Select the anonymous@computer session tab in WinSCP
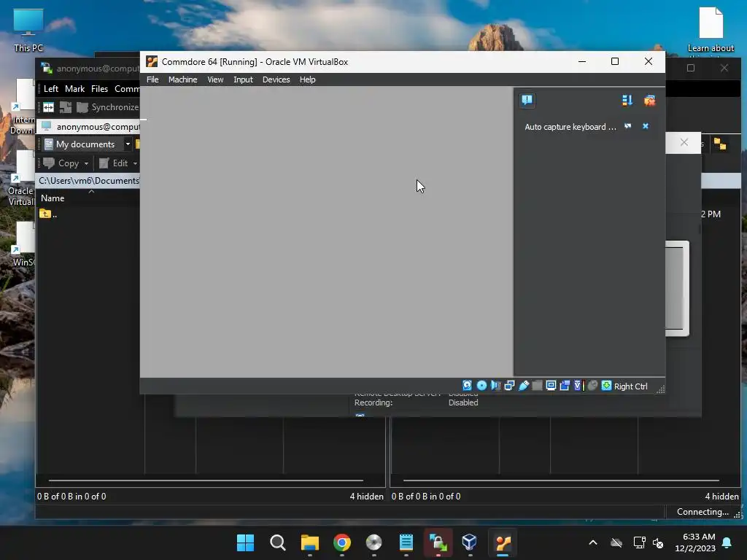This screenshot has width=747, height=560. coord(90,127)
